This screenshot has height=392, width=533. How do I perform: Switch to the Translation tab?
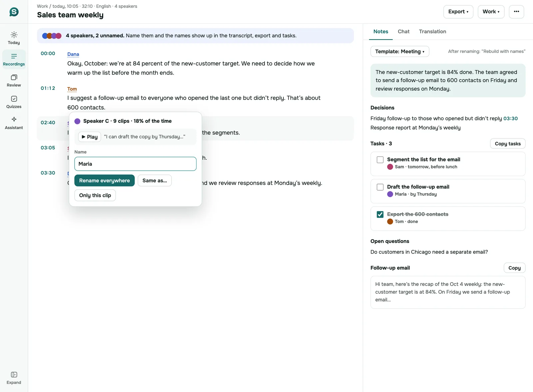(432, 32)
